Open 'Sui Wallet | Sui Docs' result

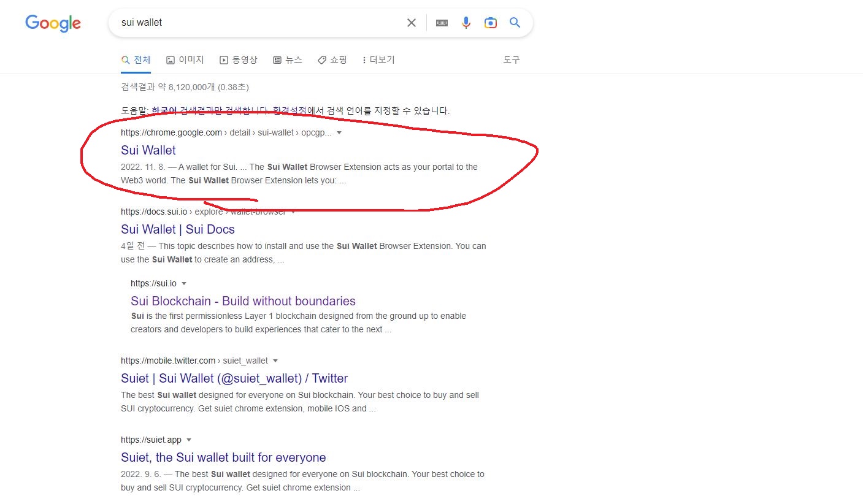178,229
